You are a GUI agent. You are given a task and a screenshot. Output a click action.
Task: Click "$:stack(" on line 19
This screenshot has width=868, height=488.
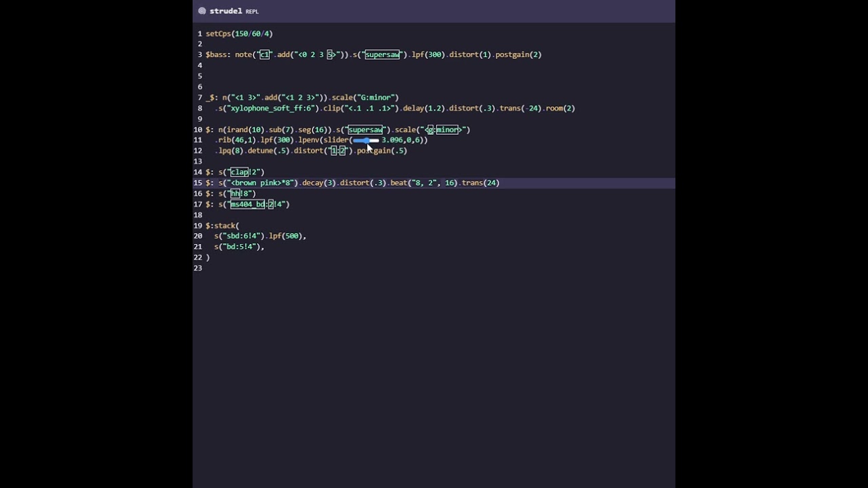222,226
